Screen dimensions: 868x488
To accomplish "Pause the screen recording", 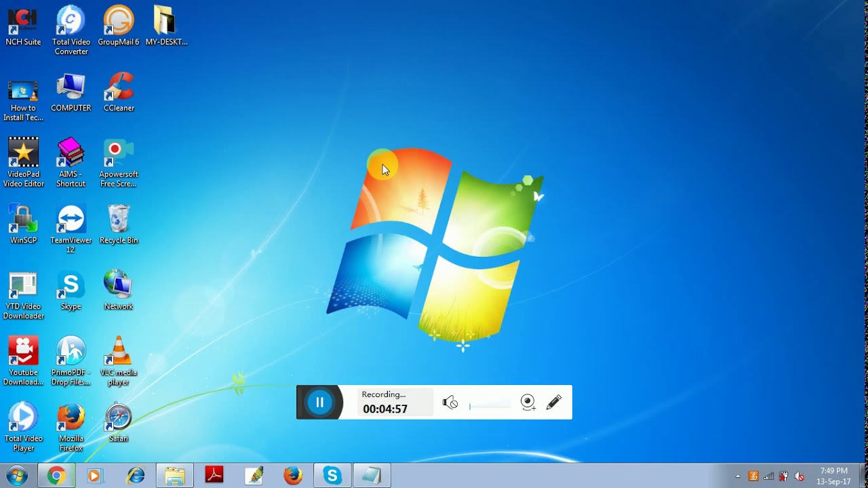I will point(319,403).
